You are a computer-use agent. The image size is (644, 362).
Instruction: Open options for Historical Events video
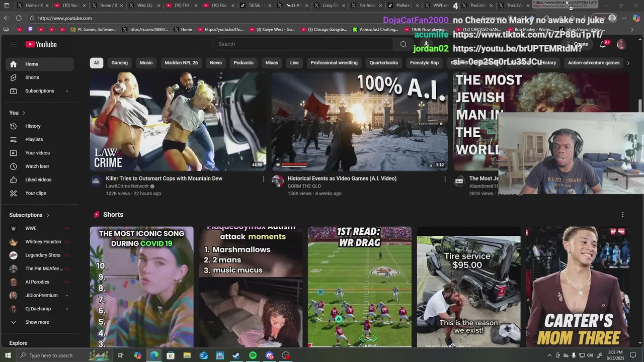point(445,179)
